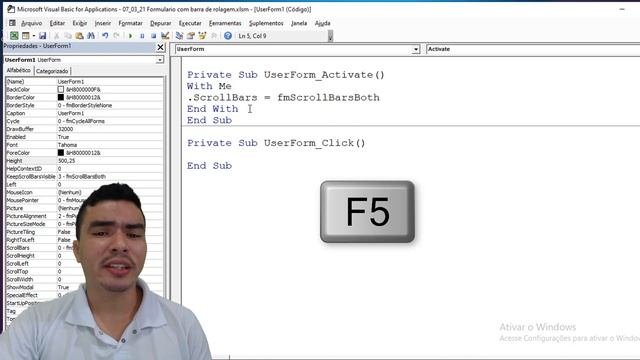Select the Caption property value UserForm1
640x360 pixels.
click(x=109, y=113)
